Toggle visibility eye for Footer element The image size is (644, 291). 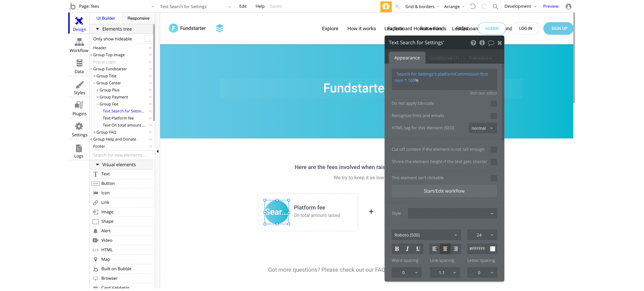pos(150,146)
